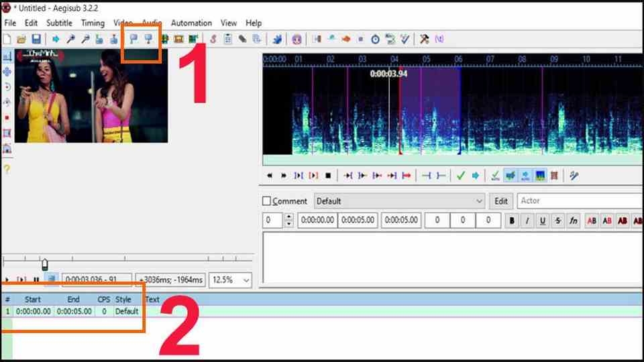Screen dimensions: 644x362
Task: Open the Fonts Collector icon
Action: coord(257,40)
